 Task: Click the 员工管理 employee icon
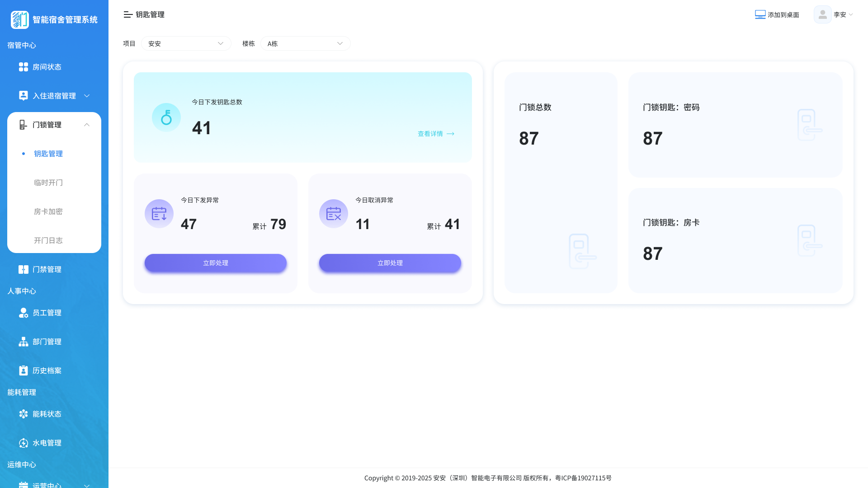[x=24, y=313]
